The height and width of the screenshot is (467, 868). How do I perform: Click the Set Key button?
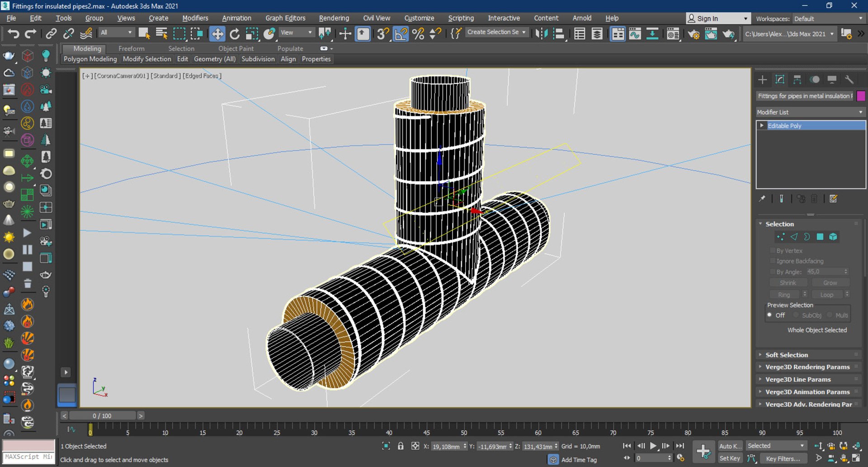pyautogui.click(x=730, y=458)
